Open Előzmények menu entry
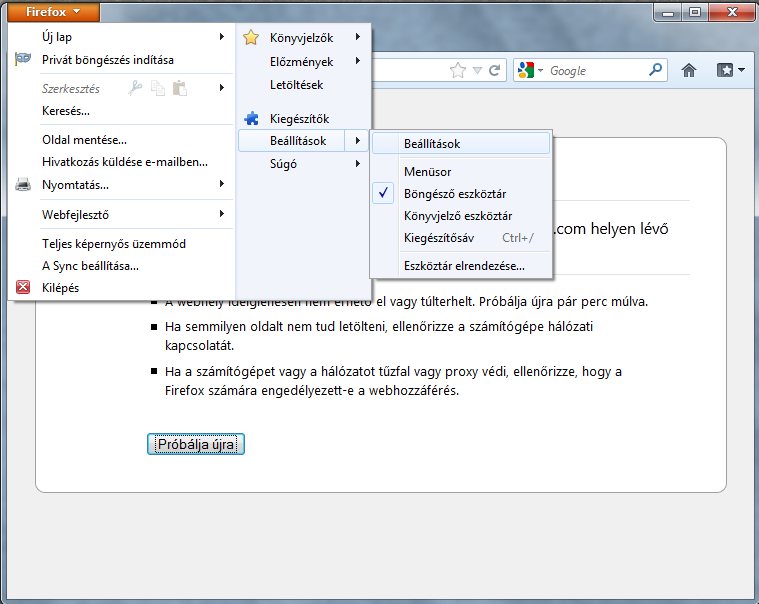 coord(304,61)
